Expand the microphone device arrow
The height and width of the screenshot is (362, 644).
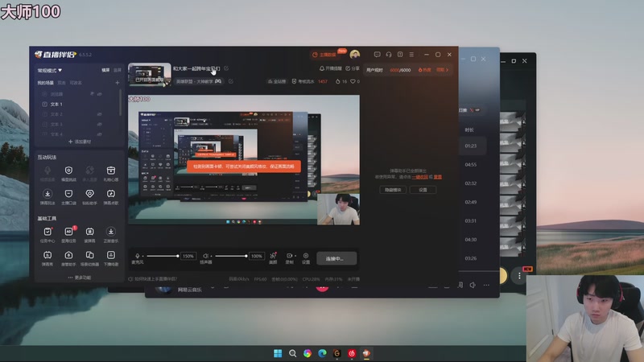point(143,256)
